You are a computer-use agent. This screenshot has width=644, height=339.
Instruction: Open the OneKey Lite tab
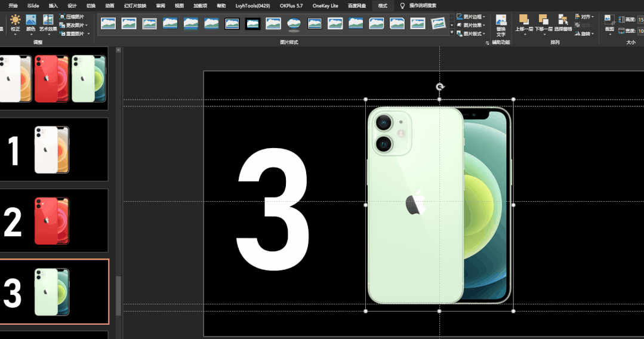[x=325, y=6]
